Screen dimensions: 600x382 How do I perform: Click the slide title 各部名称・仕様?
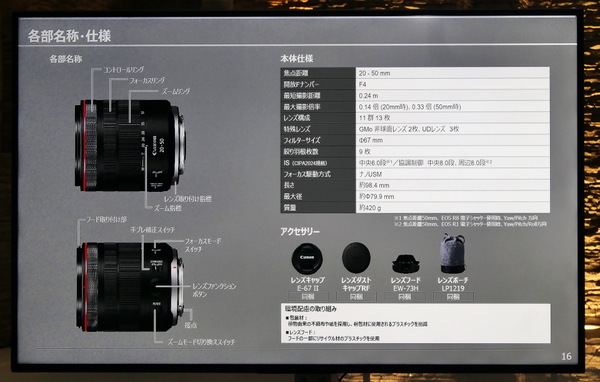[69, 36]
